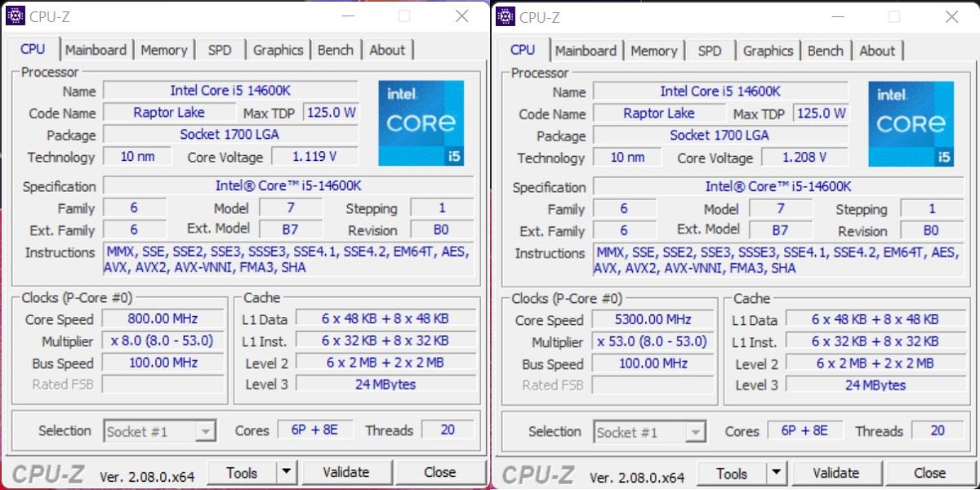The width and height of the screenshot is (980, 490).
Task: Click the CPU-Z logo in right title bar
Action: click(x=505, y=16)
